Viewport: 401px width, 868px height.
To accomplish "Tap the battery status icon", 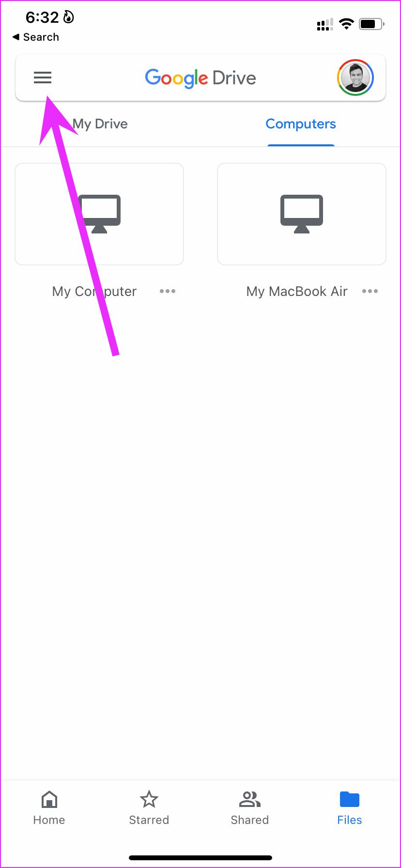I will [371, 24].
